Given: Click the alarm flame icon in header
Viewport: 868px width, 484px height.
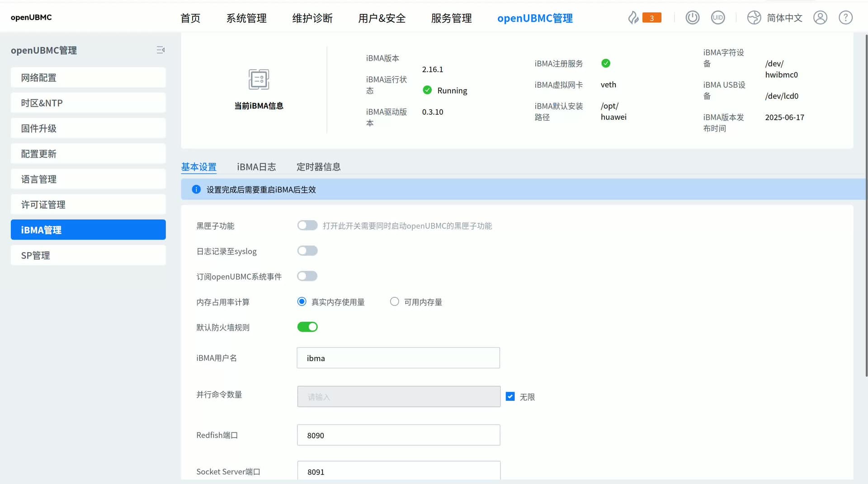Looking at the screenshot, I should tap(633, 18).
